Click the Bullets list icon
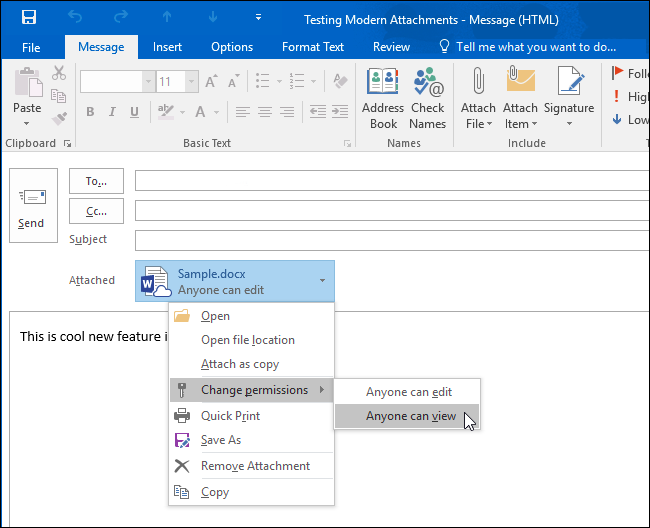The height and width of the screenshot is (528, 650). [263, 81]
